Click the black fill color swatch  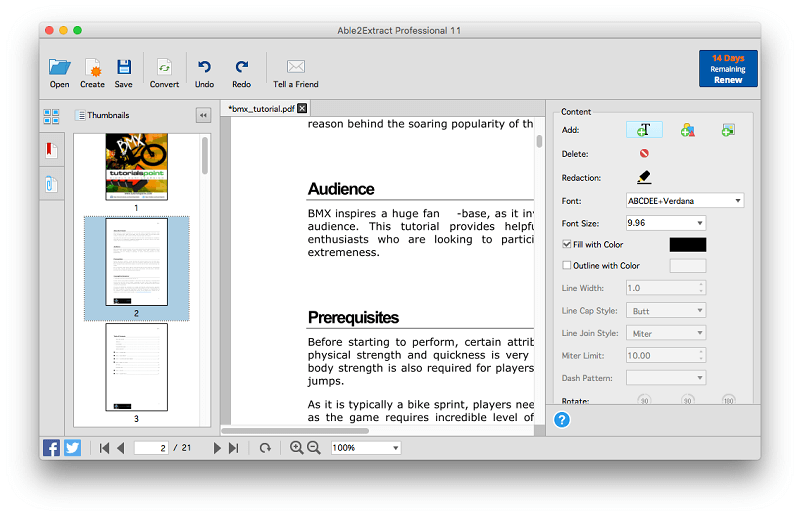click(x=688, y=244)
